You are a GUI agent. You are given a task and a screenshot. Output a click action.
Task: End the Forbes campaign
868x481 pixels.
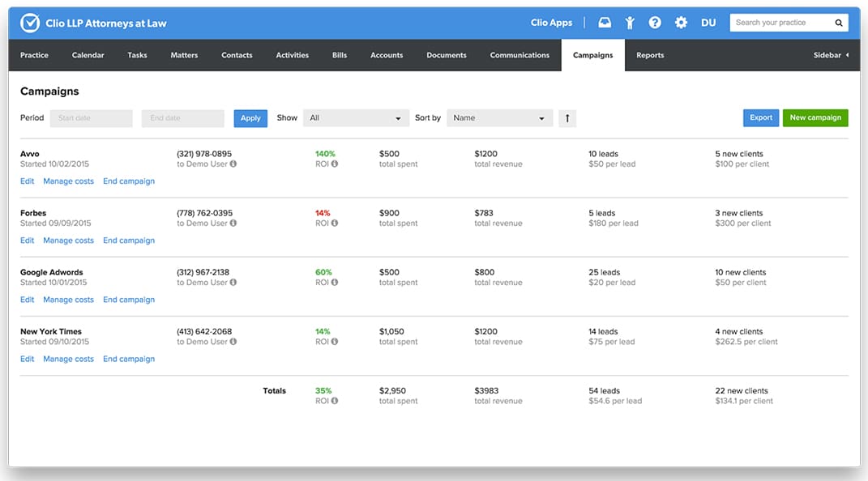click(x=129, y=240)
